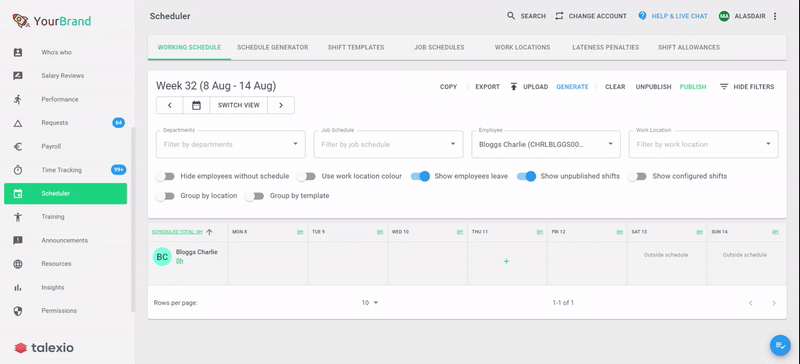Click the Unpublish button
The width and height of the screenshot is (800, 364).
pos(654,87)
